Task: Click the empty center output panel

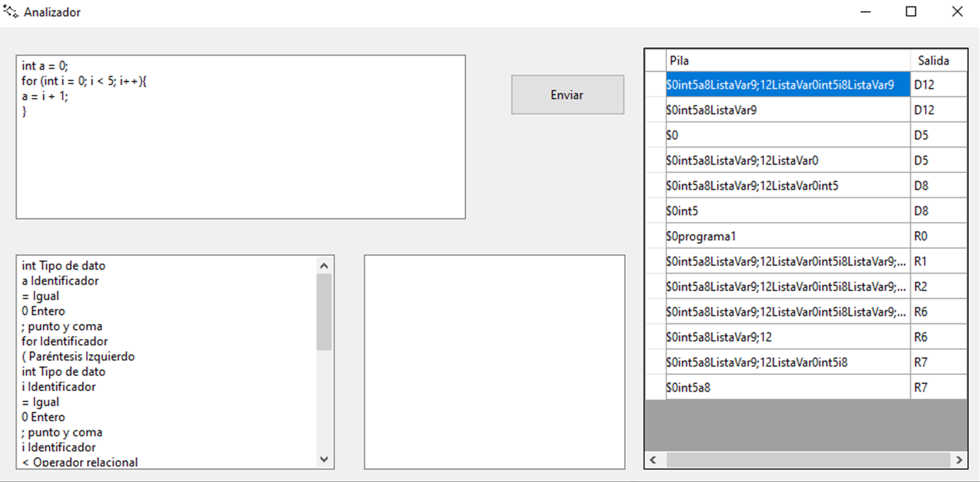Action: click(494, 361)
